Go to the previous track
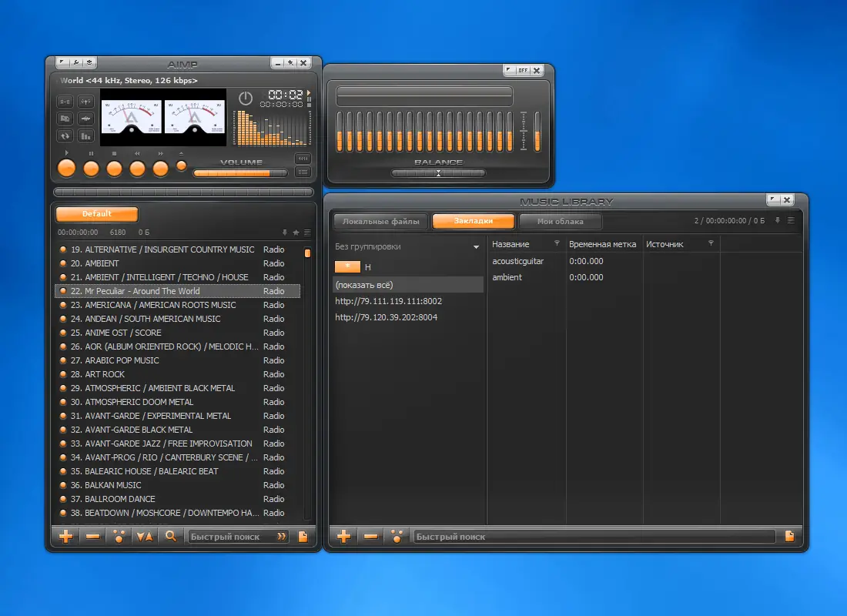Viewport: 847px width, 616px height. pyautogui.click(x=137, y=169)
